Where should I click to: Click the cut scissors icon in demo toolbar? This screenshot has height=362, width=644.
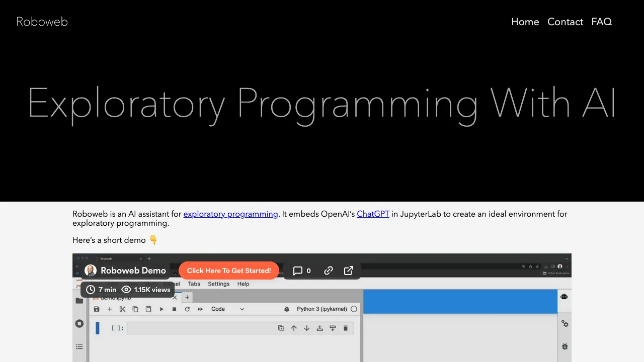tap(122, 309)
